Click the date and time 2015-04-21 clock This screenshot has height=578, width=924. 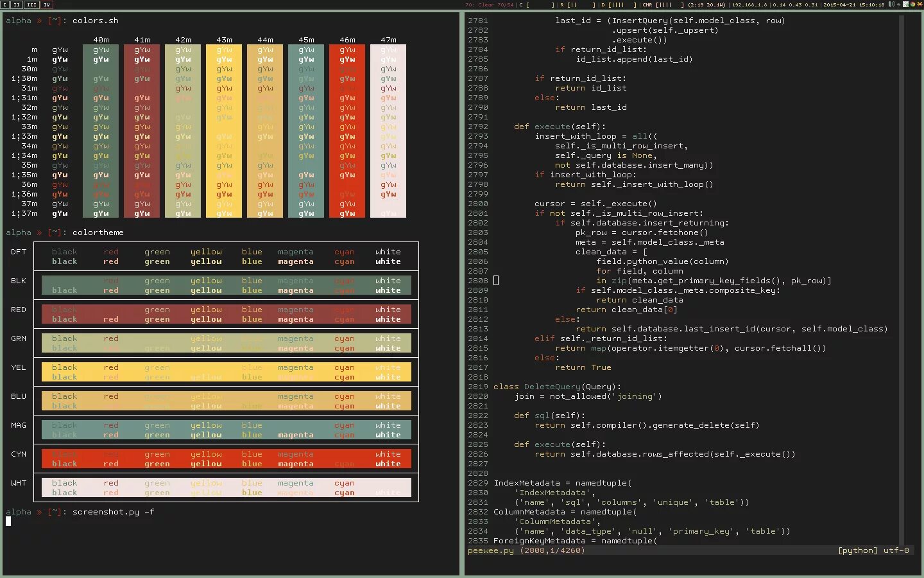pos(853,4)
